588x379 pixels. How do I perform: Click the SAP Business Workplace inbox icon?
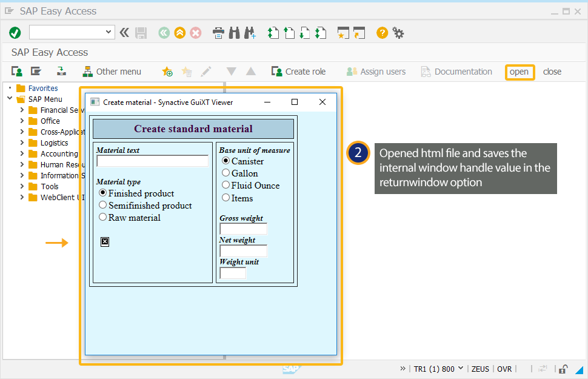click(61, 72)
